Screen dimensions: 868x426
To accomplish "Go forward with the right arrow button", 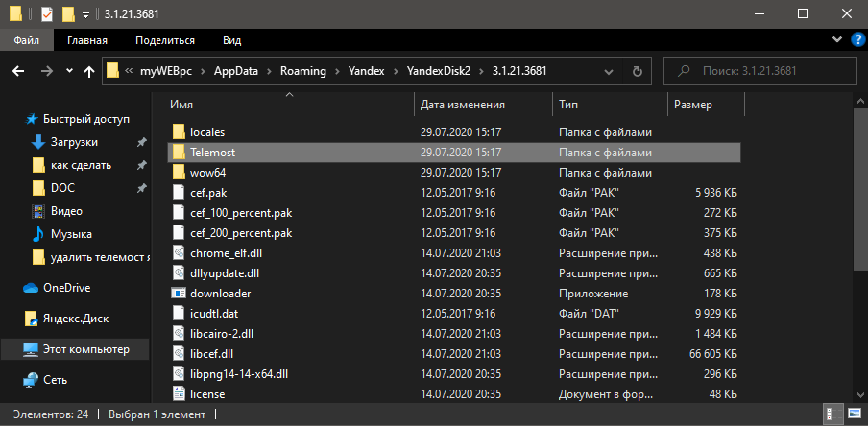I will click(x=48, y=71).
